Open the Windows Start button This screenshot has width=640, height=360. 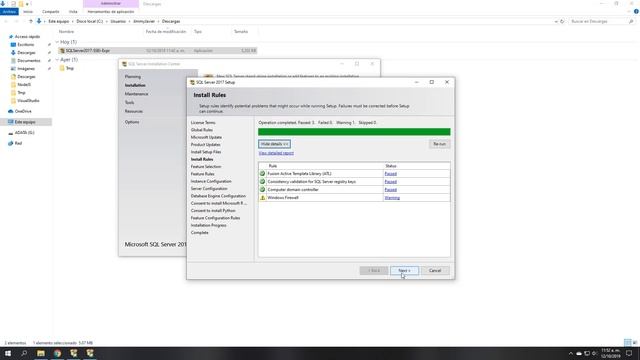(x=8, y=353)
